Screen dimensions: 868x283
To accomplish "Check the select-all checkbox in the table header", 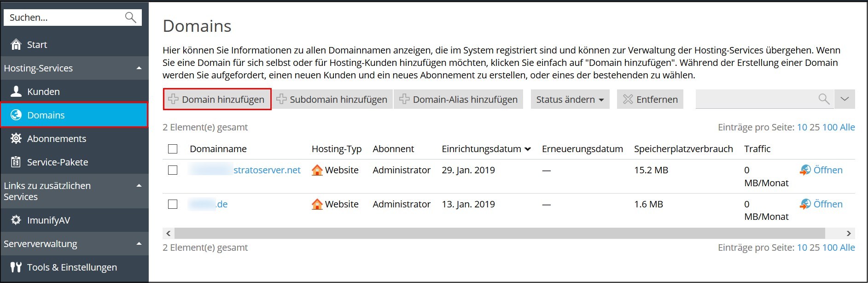I will click(x=173, y=148).
